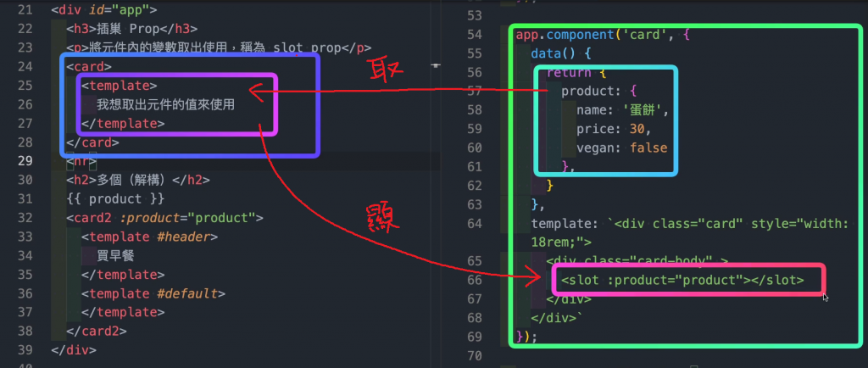The height and width of the screenshot is (368, 868).
Task: Click the slot :product tag in template
Action: coord(682,280)
